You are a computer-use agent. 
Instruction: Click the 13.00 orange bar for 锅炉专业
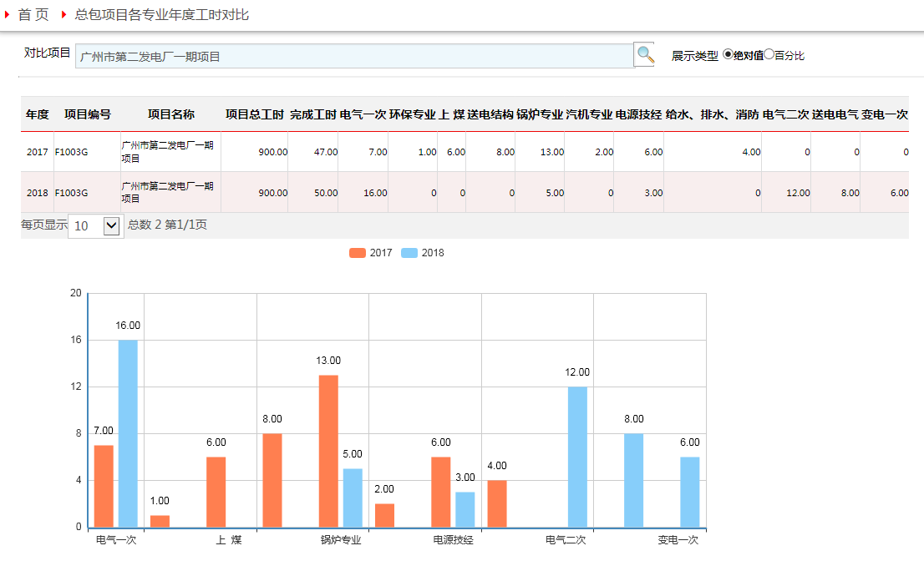pos(328,451)
